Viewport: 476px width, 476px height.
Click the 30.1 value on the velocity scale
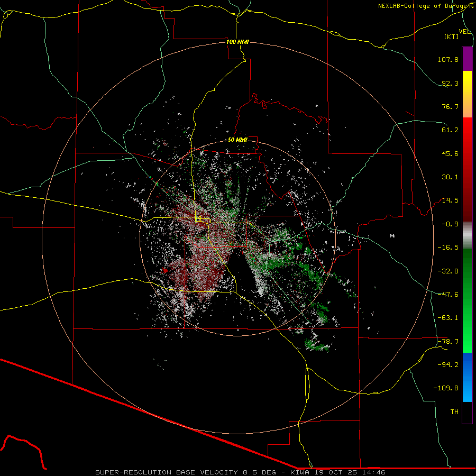pos(450,177)
